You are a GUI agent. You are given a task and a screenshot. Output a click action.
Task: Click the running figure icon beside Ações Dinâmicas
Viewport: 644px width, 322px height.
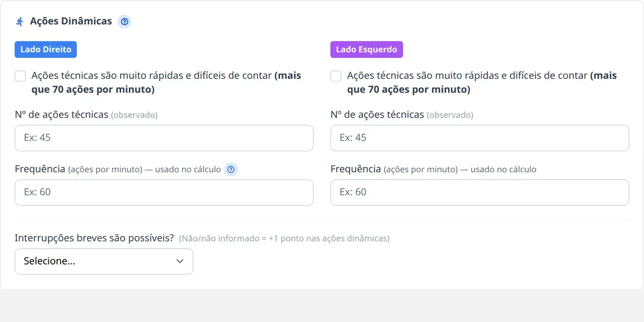tap(20, 21)
